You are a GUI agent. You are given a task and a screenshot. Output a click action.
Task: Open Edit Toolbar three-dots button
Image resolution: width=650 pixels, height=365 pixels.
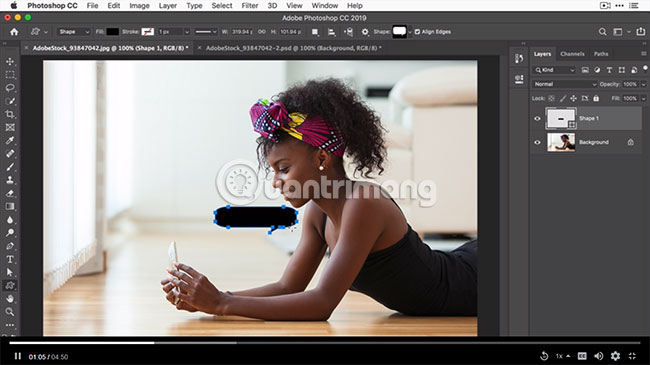coord(10,325)
